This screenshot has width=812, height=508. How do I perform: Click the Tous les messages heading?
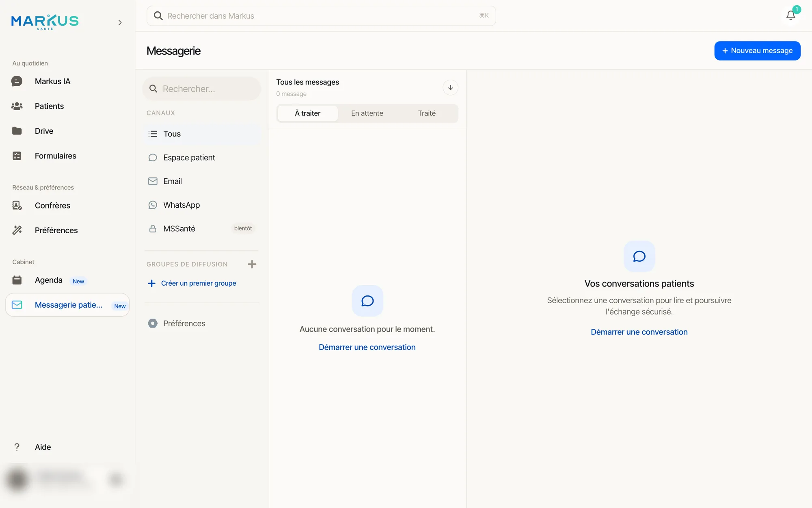pyautogui.click(x=307, y=82)
